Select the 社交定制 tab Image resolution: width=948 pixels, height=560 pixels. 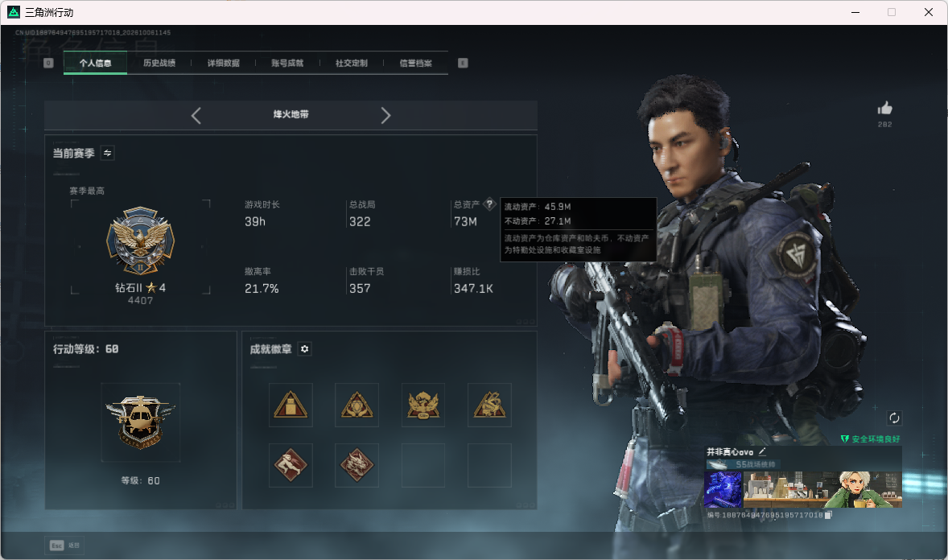click(x=351, y=63)
